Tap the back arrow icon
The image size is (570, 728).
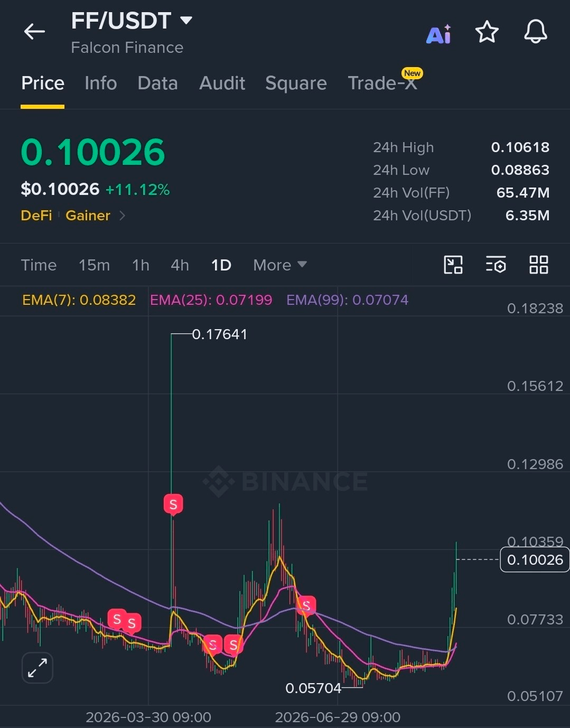pos(34,32)
